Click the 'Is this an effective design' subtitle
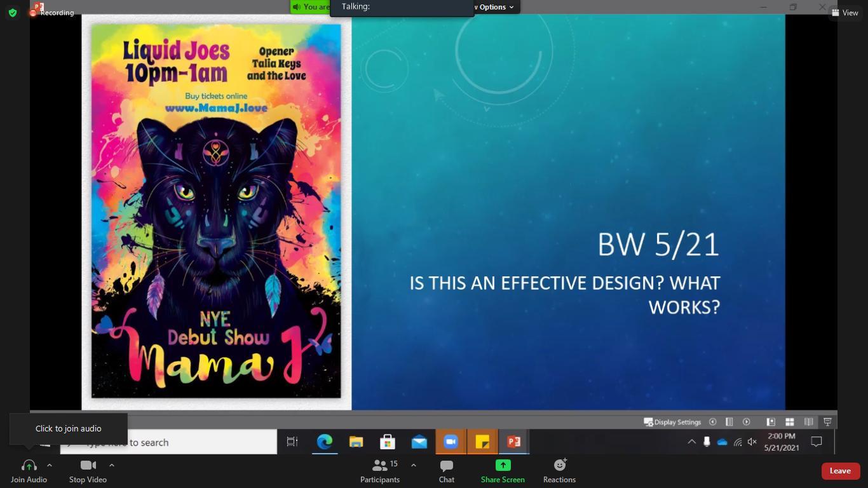Viewport: 868px width, 488px height. [x=565, y=295]
